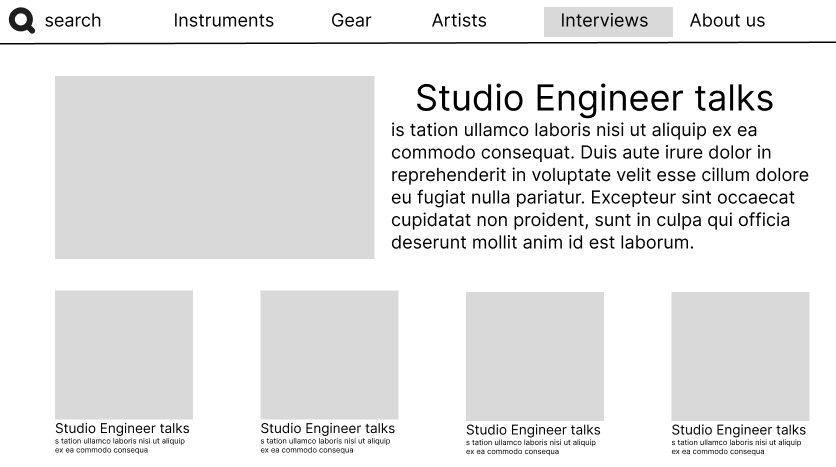Open the large featured image placeholder
The image size is (836, 467).
click(214, 167)
